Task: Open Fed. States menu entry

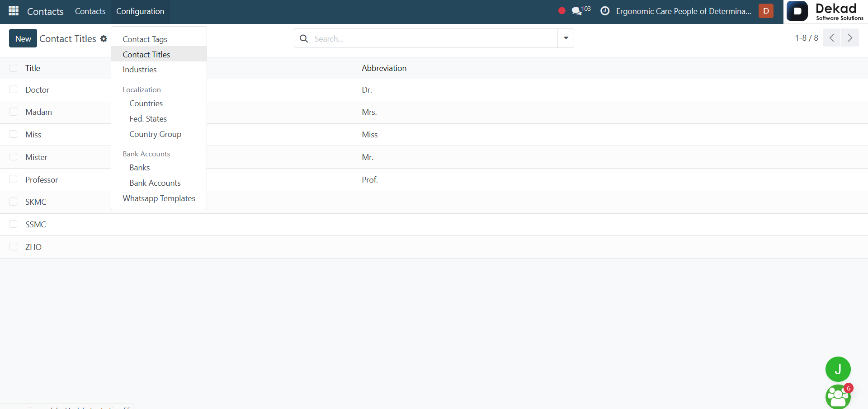Action: click(x=159, y=119)
